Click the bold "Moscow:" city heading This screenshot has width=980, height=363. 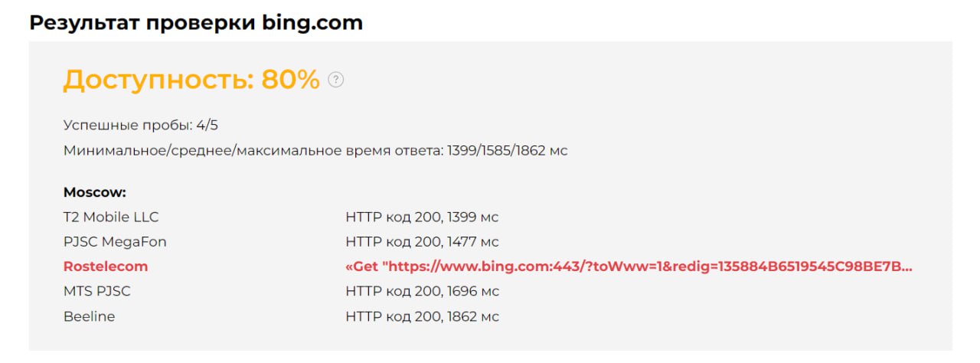point(95,192)
